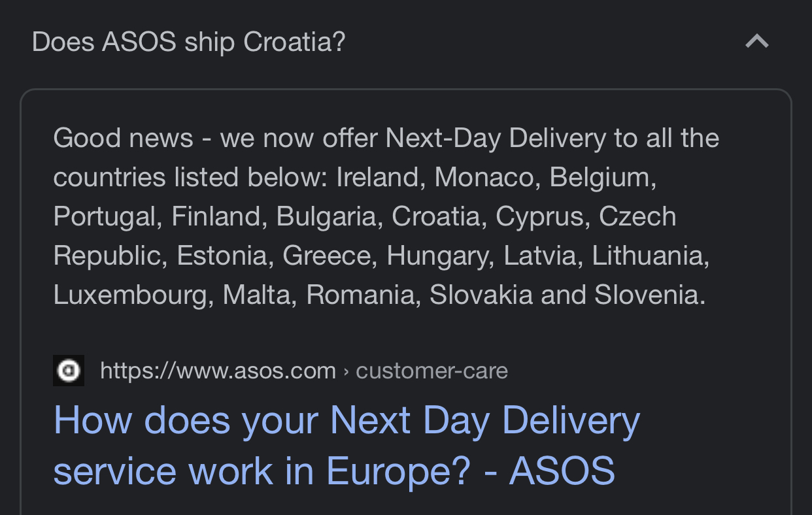The height and width of the screenshot is (515, 812).
Task: Click 'service work in Europe? - ASOS' line
Action: coord(334,471)
